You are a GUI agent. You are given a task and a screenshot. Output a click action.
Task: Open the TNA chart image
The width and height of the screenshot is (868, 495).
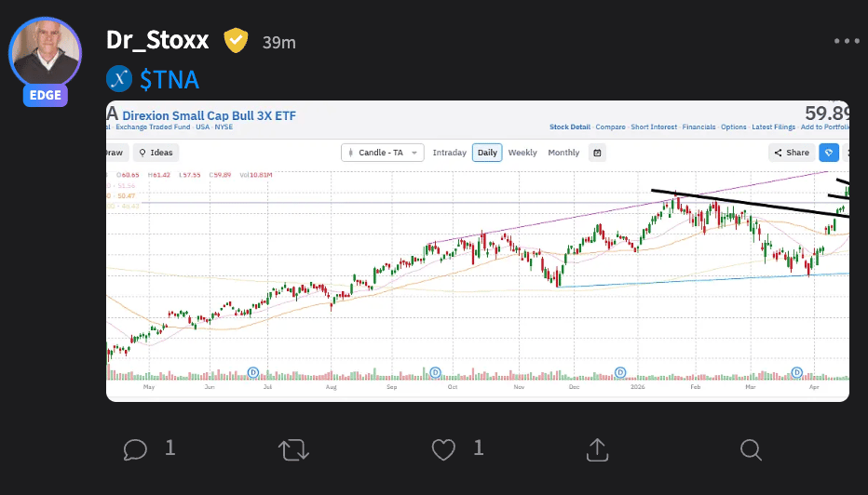(477, 251)
